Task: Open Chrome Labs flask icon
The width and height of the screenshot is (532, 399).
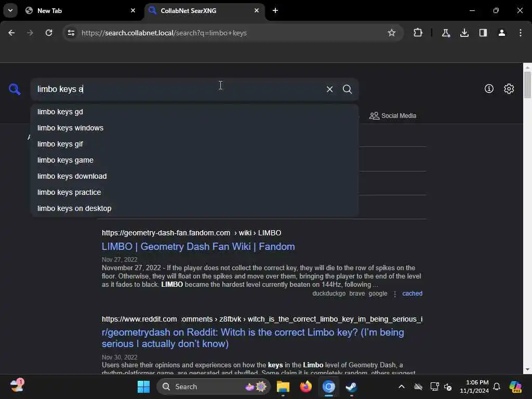Action: point(445,33)
